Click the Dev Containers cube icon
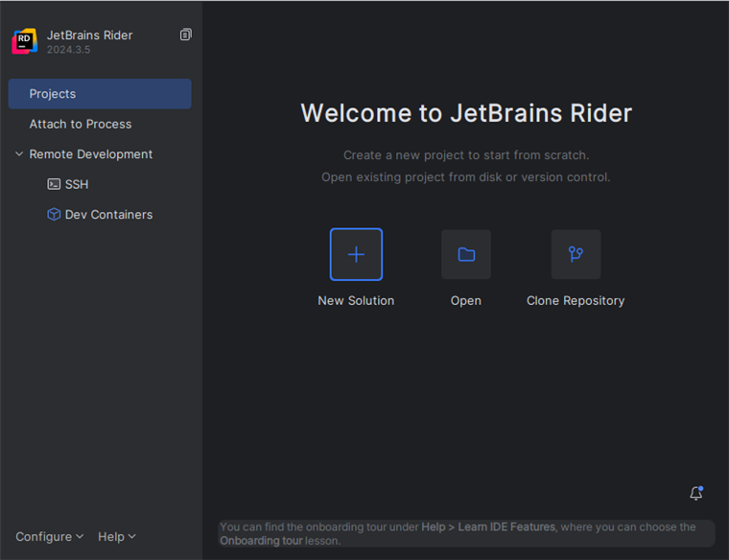This screenshot has width=729, height=560. click(54, 214)
